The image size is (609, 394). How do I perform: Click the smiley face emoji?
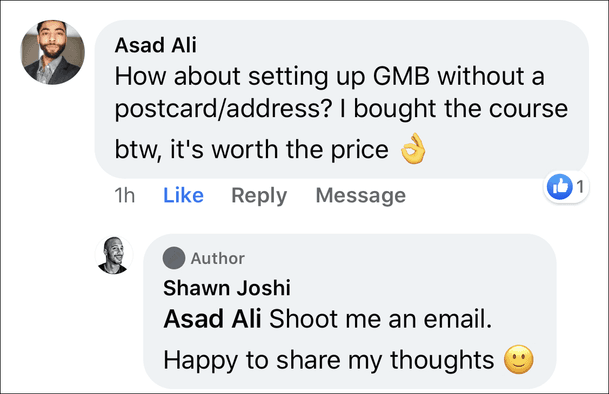click(x=519, y=359)
